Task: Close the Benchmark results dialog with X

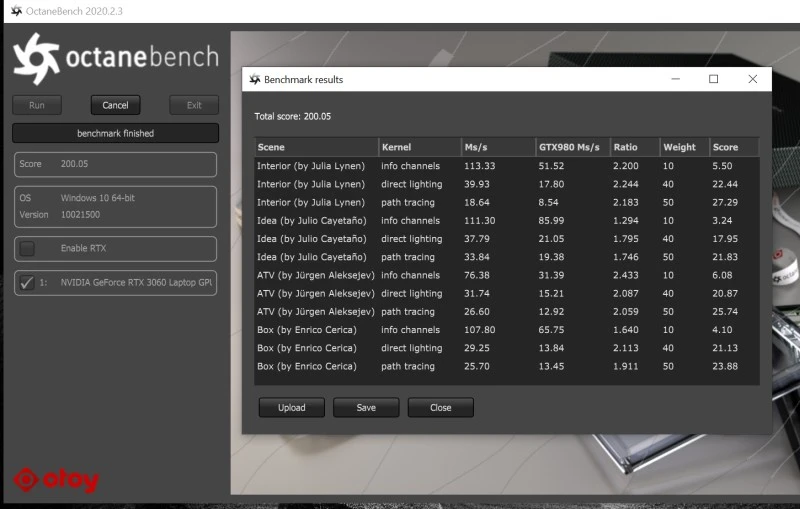Action: (x=753, y=79)
